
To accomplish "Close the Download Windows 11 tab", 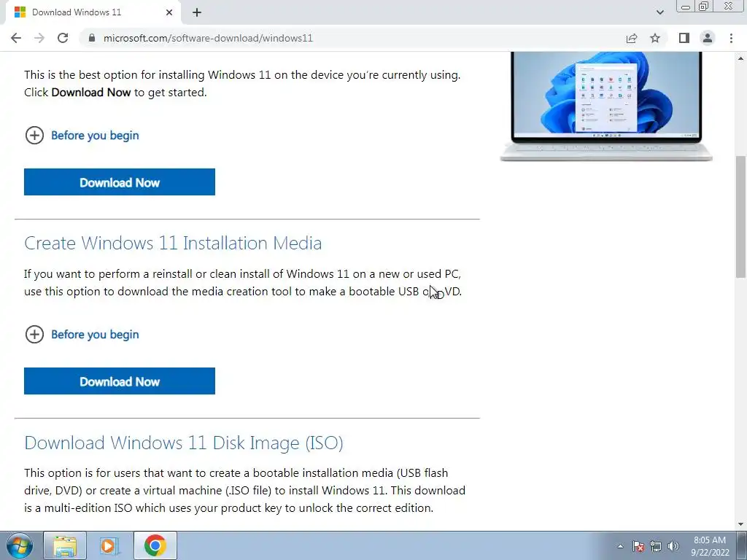I will (169, 12).
